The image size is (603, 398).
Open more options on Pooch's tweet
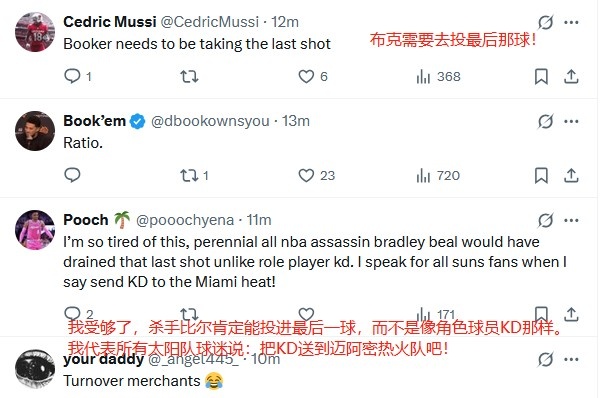(x=571, y=220)
